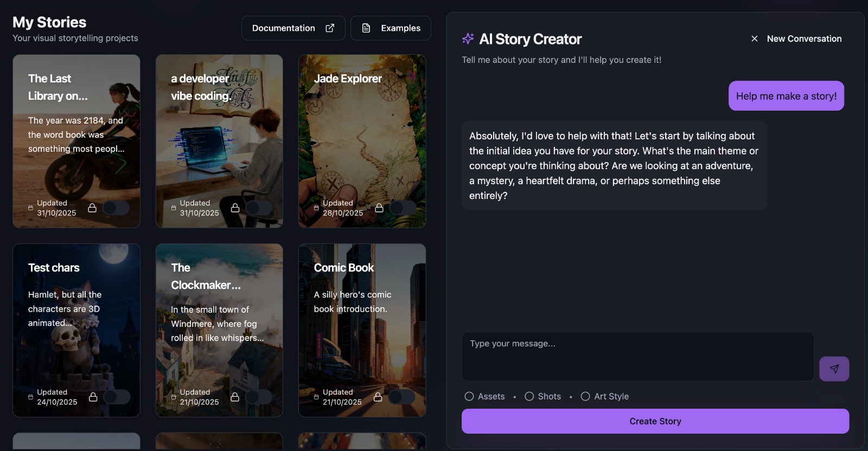Toggle the switch on a developer vibe coding card

tap(259, 208)
